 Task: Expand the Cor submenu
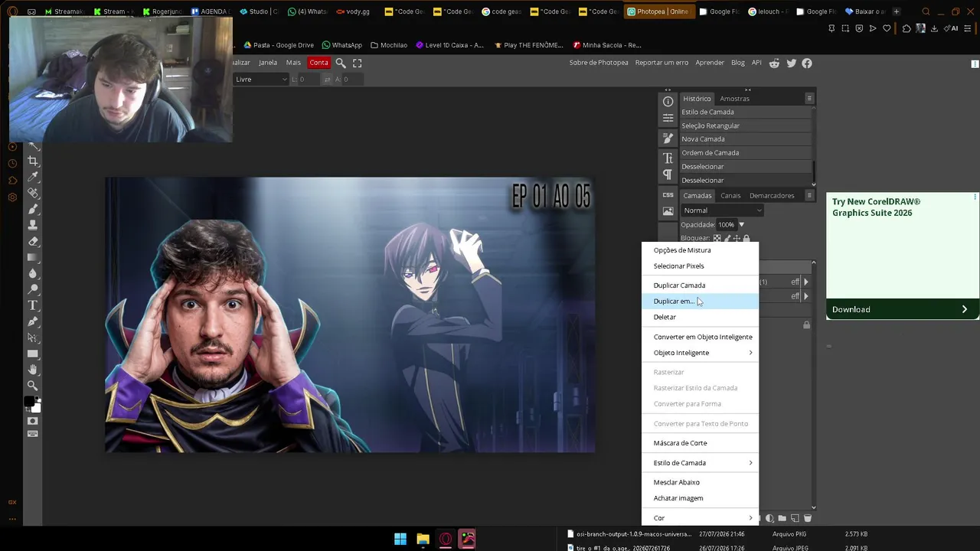(700, 518)
